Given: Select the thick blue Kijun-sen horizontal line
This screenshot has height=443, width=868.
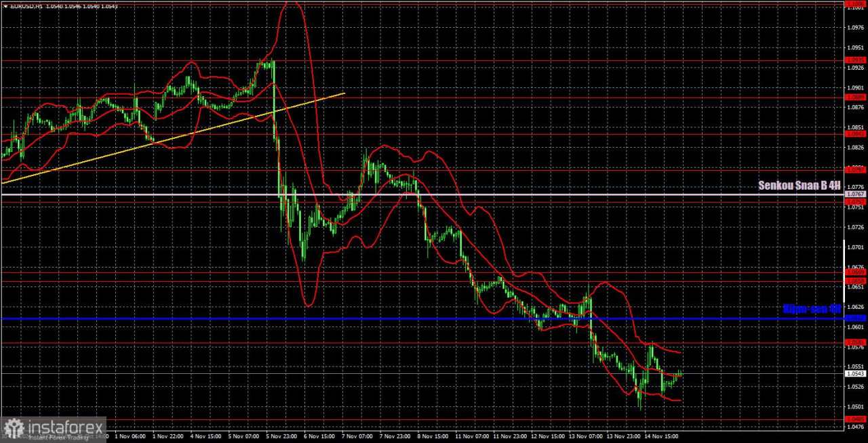Looking at the screenshot, I should (x=422, y=318).
